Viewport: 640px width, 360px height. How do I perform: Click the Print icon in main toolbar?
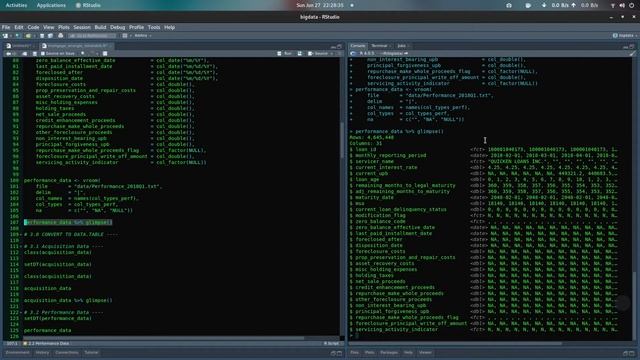pos(61,36)
